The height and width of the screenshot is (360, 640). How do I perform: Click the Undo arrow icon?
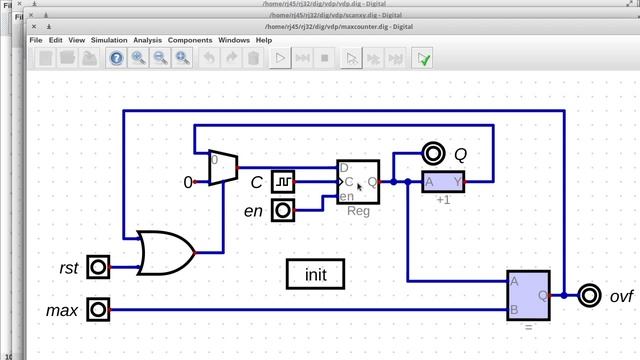[209, 58]
